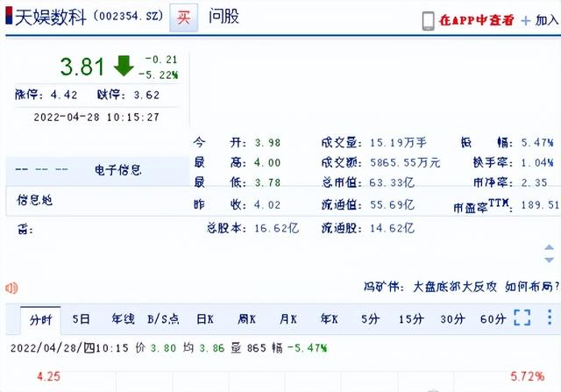561x392 pixels.
Task: Click 流通股 value 14.62亿
Action: point(392,228)
